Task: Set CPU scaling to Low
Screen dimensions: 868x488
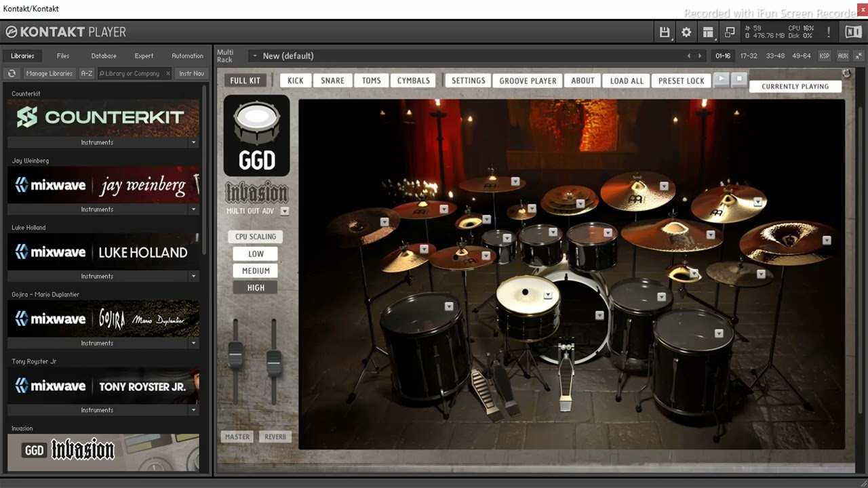Action: click(256, 253)
